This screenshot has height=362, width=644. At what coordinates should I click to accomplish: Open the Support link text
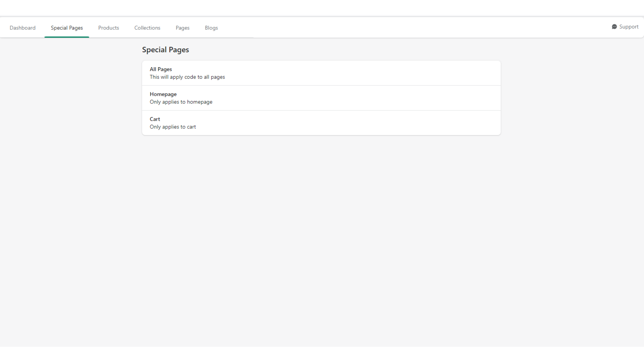pos(629,27)
